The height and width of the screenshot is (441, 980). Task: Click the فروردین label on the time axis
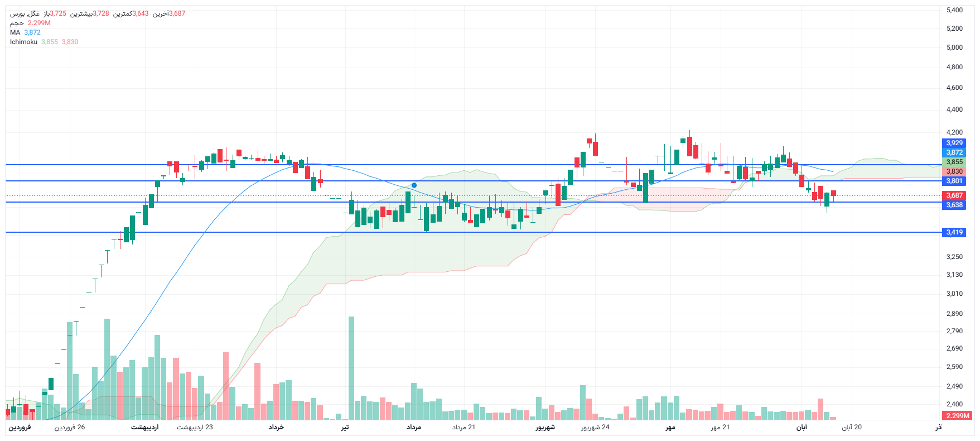pos(20,427)
